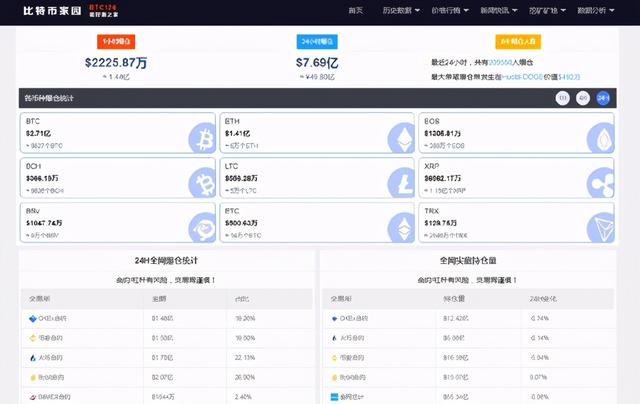This screenshot has width=640, height=404.
Task: Open the XRP liquidation card
Action: (516, 178)
